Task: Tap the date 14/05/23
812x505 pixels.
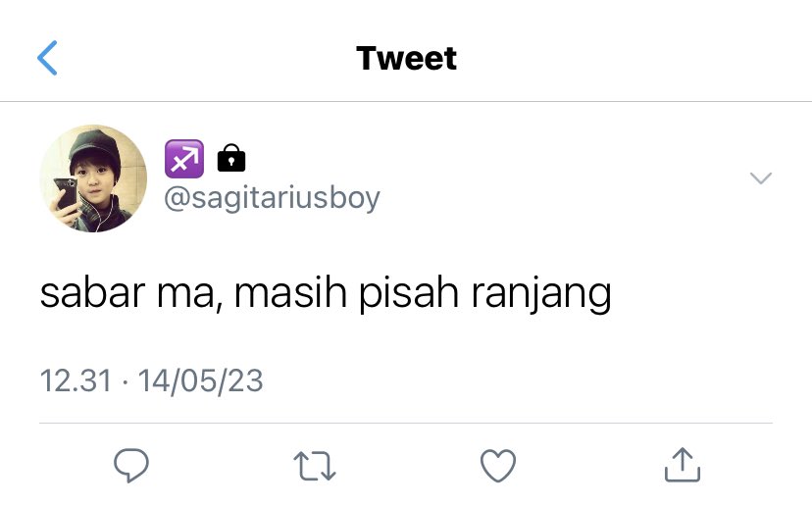Action: click(200, 381)
